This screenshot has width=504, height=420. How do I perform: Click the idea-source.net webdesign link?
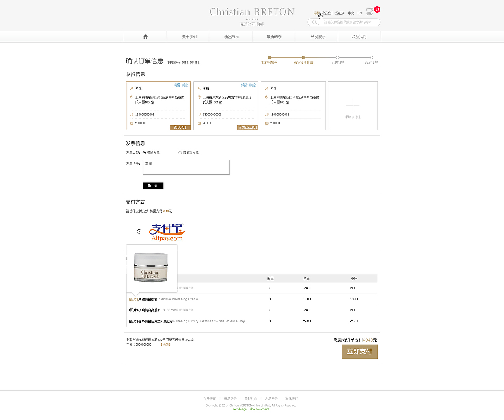pyautogui.click(x=251, y=409)
